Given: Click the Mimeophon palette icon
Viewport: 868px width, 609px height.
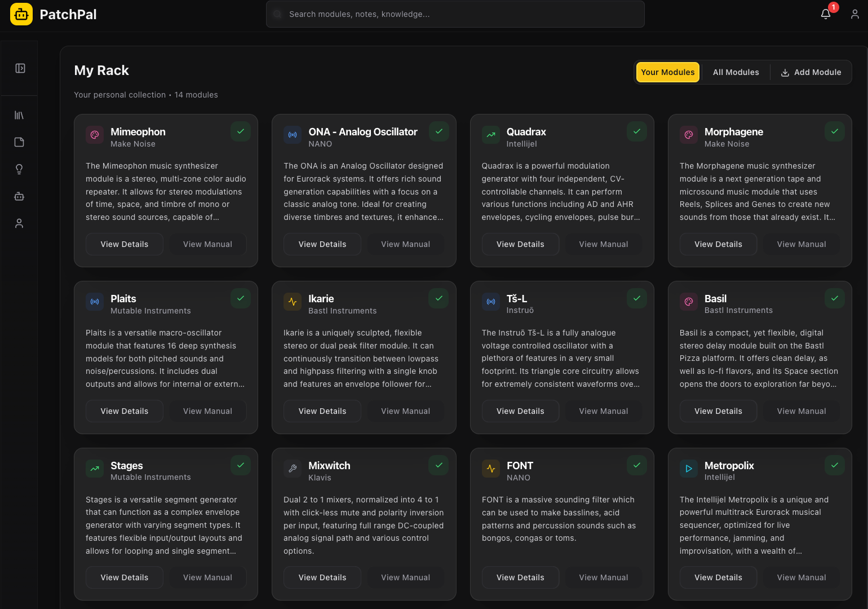Looking at the screenshot, I should click(x=95, y=135).
